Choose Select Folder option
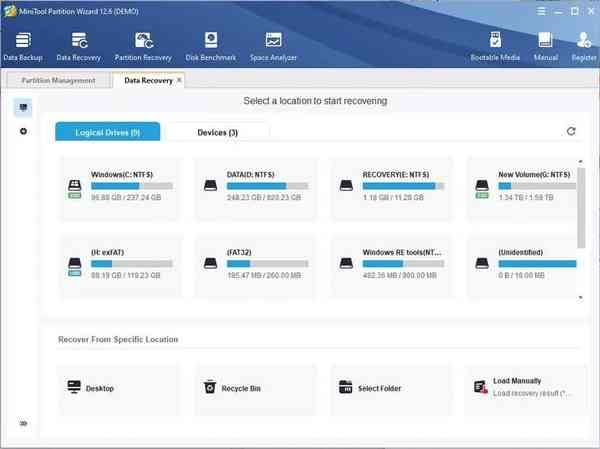Image resolution: width=600 pixels, height=449 pixels. point(390,389)
